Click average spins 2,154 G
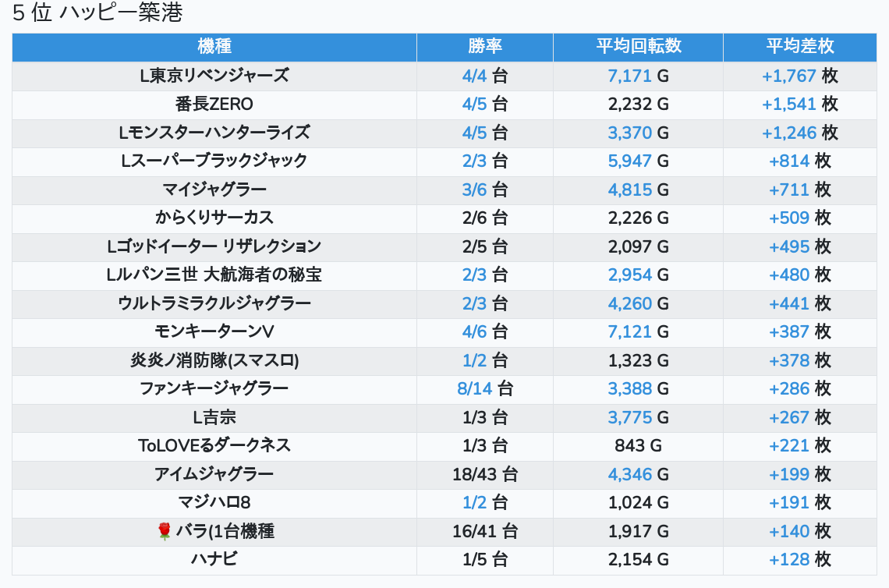This screenshot has width=889, height=588. pyautogui.click(x=639, y=560)
